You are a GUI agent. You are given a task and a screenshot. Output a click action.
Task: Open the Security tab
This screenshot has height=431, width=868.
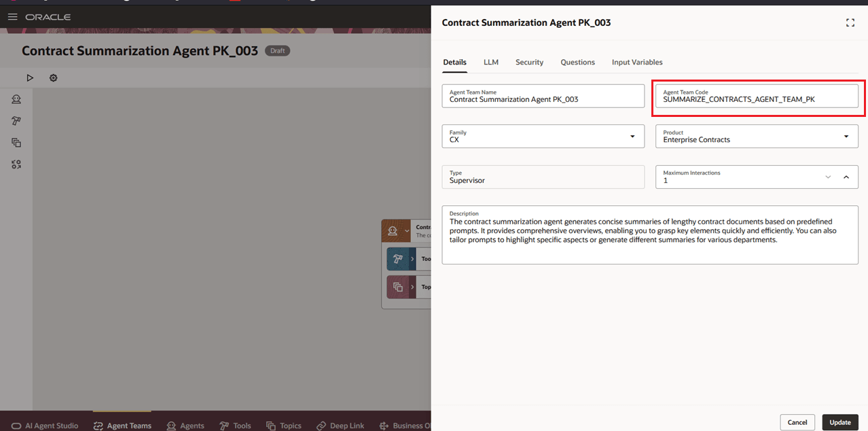[529, 63]
